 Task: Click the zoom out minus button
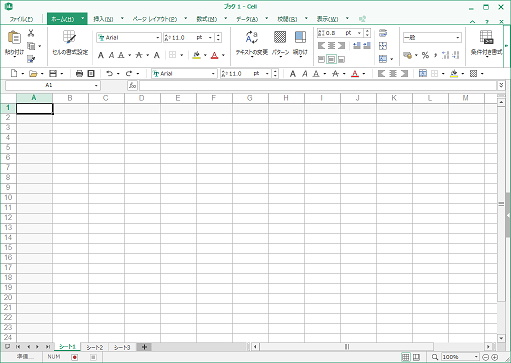[485, 357]
